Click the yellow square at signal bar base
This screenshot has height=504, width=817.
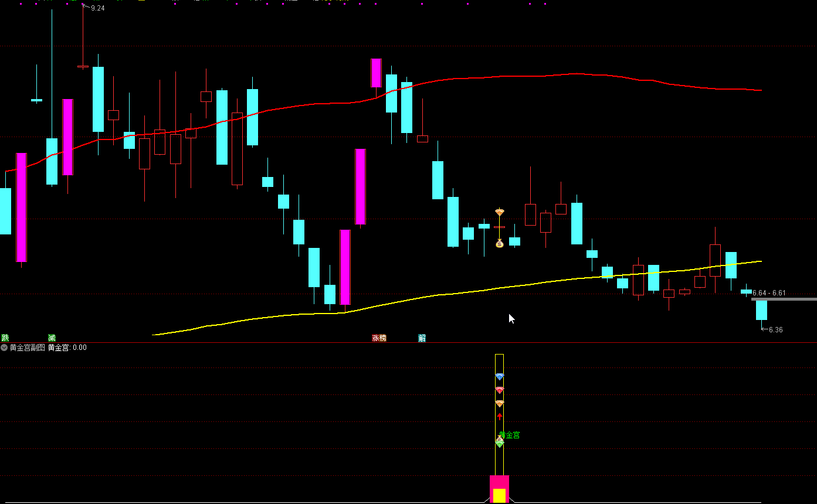coord(499,495)
